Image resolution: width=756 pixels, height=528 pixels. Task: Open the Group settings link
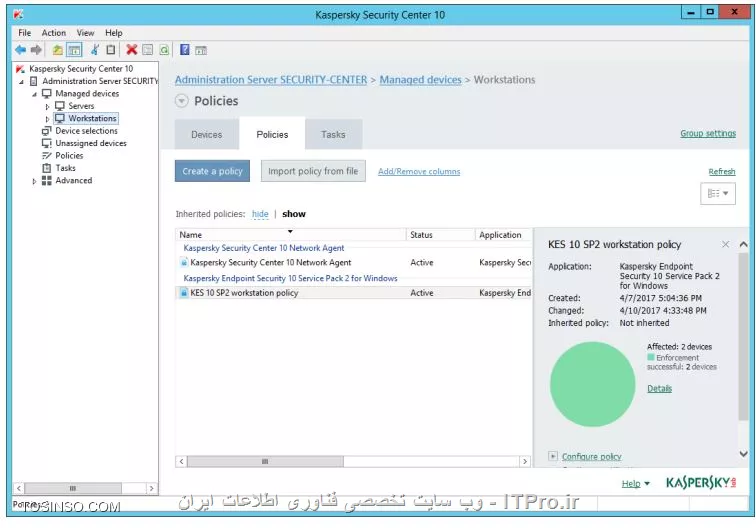[708, 134]
